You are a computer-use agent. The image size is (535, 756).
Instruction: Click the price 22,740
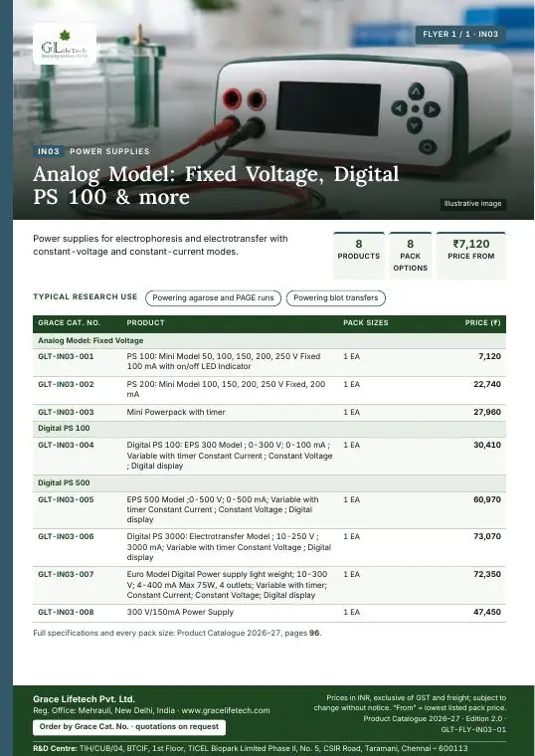[x=487, y=384]
